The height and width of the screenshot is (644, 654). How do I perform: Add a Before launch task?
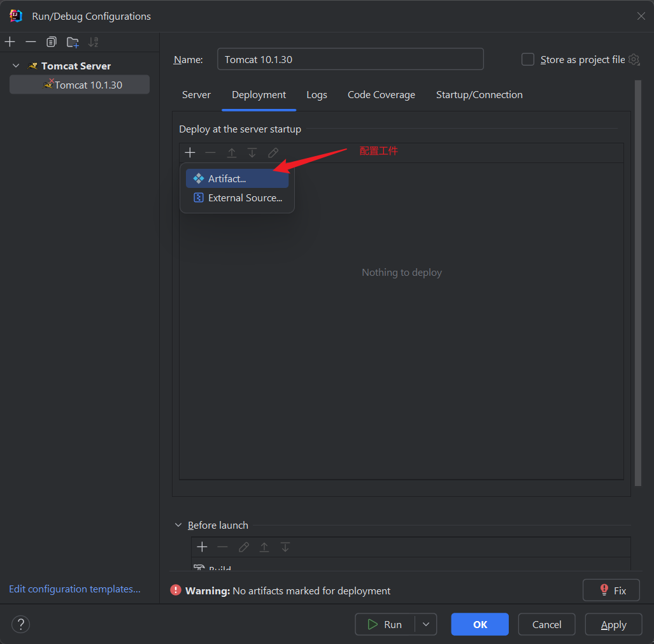pos(203,547)
